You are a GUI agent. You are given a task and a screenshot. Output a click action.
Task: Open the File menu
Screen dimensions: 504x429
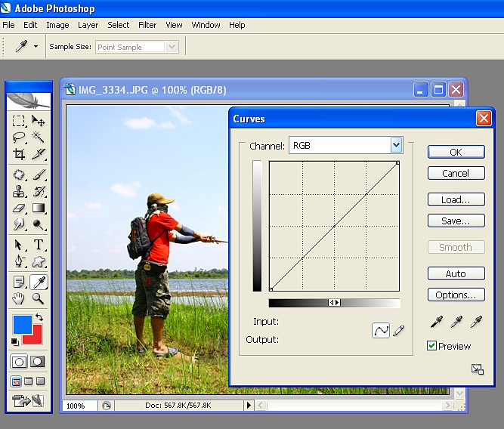pos(8,25)
